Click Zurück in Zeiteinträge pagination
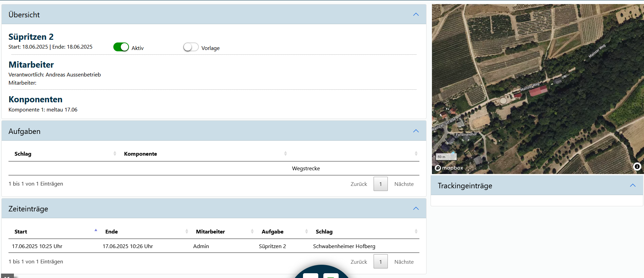644x278 pixels. coord(359,262)
